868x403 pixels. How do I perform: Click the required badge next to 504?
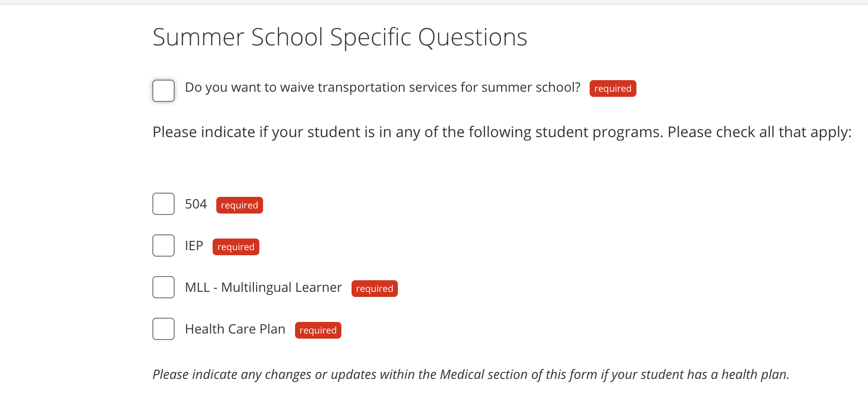[x=239, y=205]
